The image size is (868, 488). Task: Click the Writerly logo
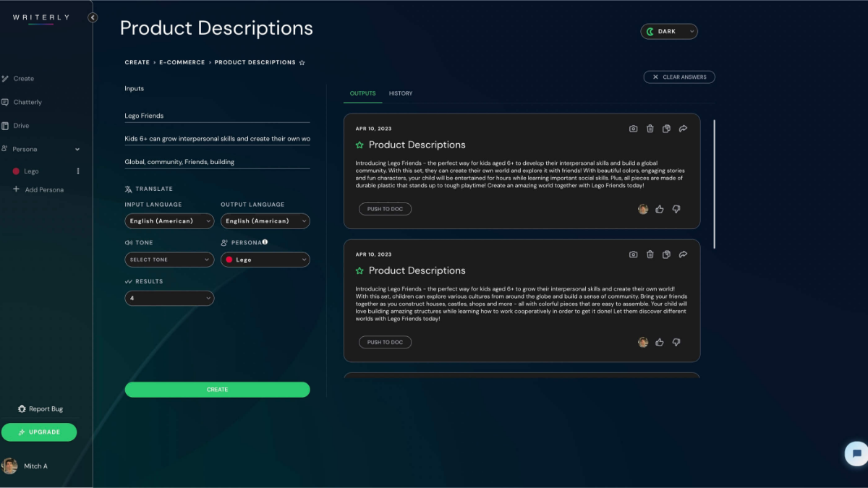[x=41, y=18]
